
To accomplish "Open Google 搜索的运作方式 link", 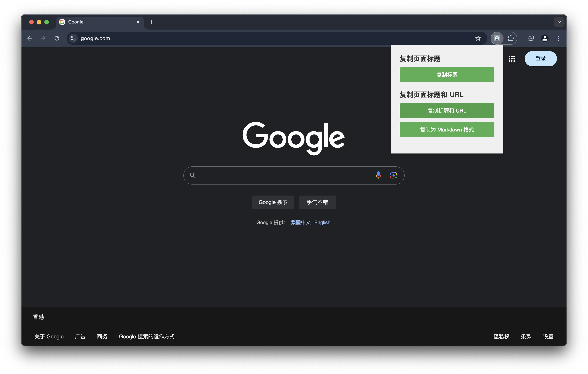I will (x=146, y=336).
